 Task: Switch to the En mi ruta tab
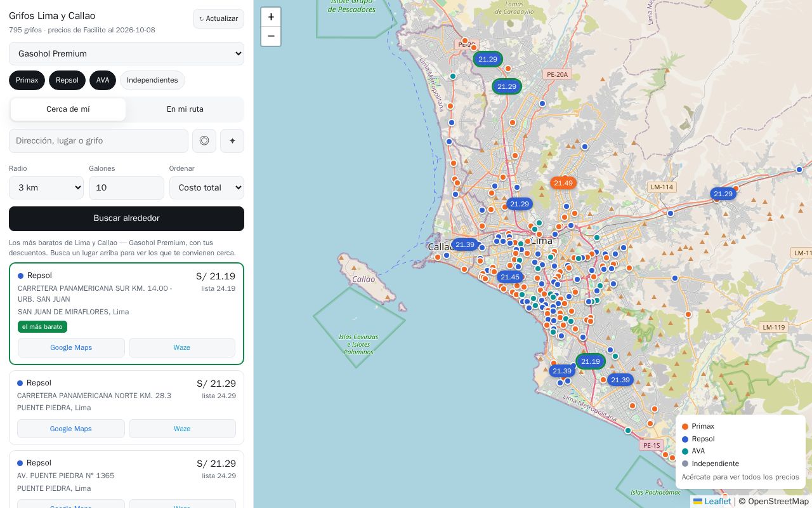(185, 109)
